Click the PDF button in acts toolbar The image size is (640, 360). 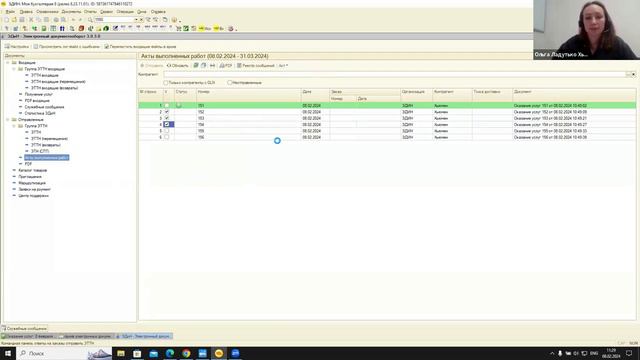pos(226,65)
